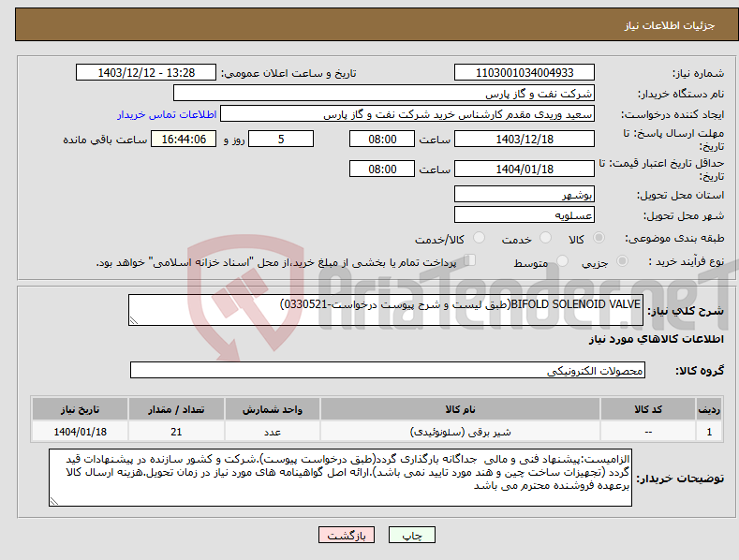This screenshot has width=739, height=560.
Task: Click the نام دستگاه خریدار label
Action: pyautogui.click(x=681, y=94)
